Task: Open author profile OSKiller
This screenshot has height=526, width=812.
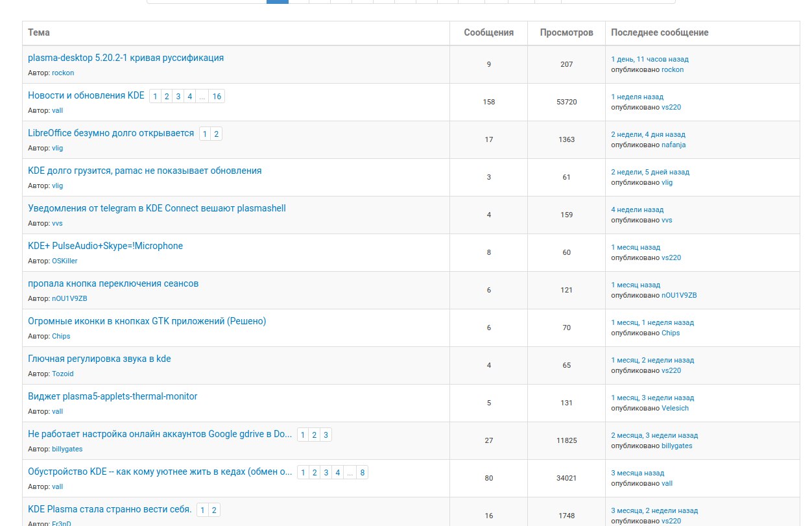Action: pyautogui.click(x=65, y=261)
